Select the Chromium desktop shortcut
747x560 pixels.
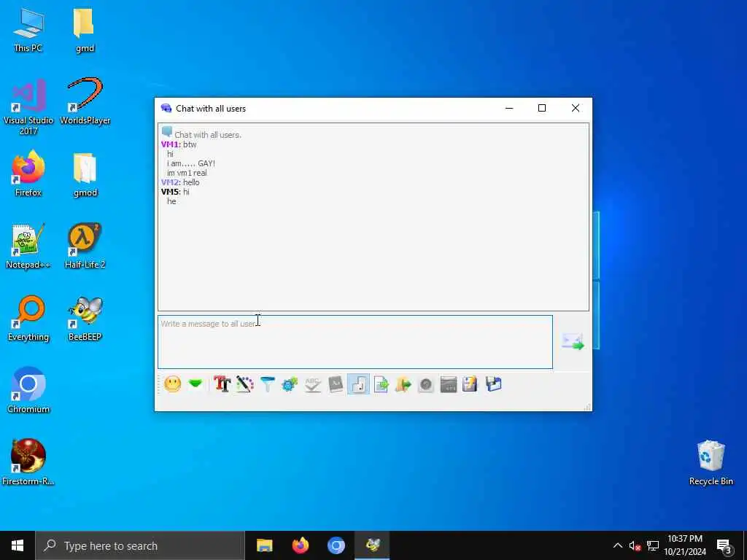(x=28, y=391)
